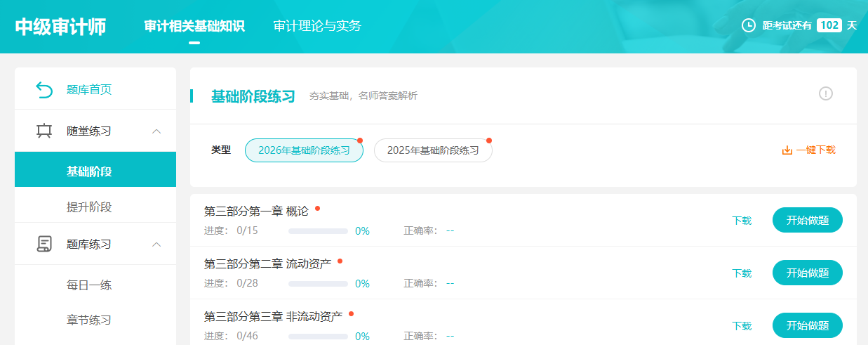Click 进度: 0/46 text

click(x=231, y=336)
